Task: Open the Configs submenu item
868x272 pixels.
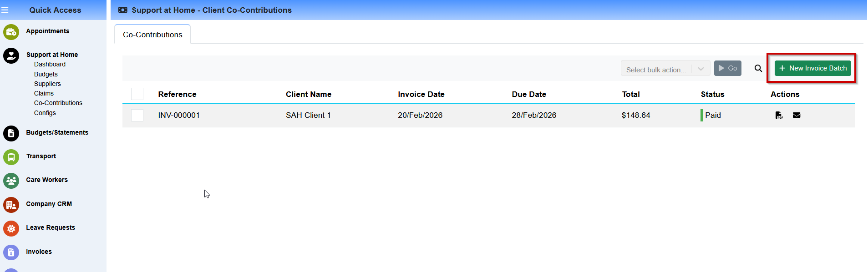Action: click(45, 113)
